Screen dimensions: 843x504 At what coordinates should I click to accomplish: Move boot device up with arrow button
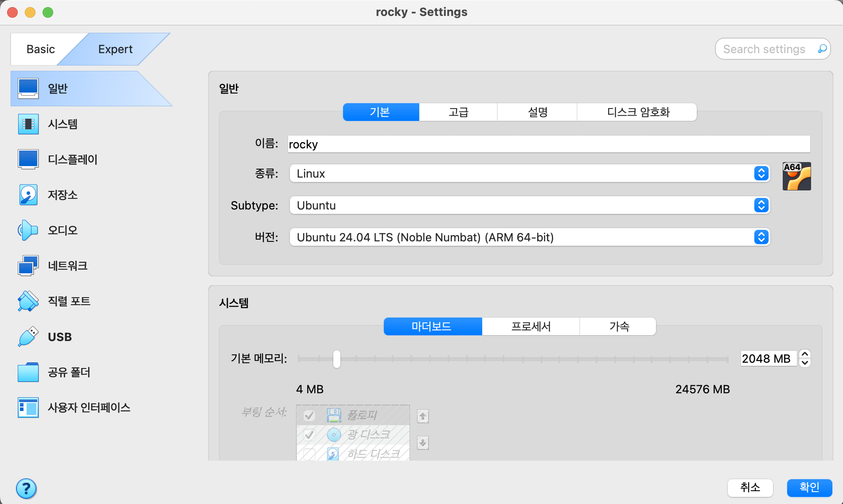(x=423, y=416)
